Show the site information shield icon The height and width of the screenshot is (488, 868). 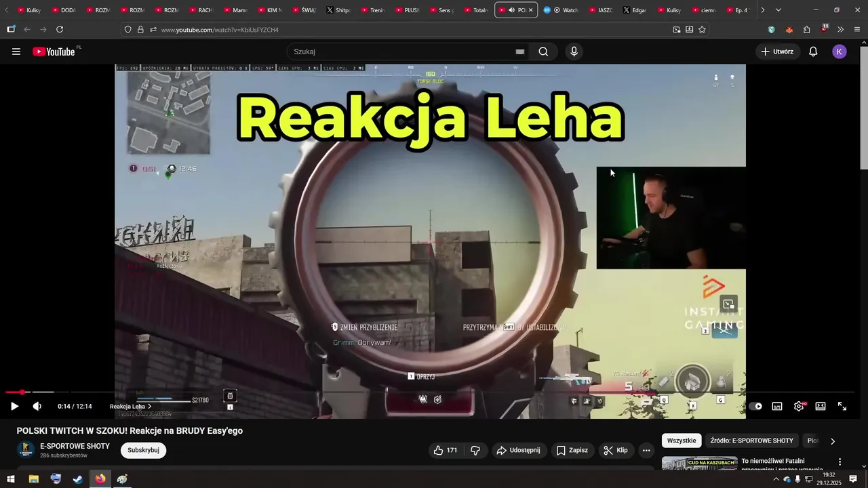pos(127,30)
